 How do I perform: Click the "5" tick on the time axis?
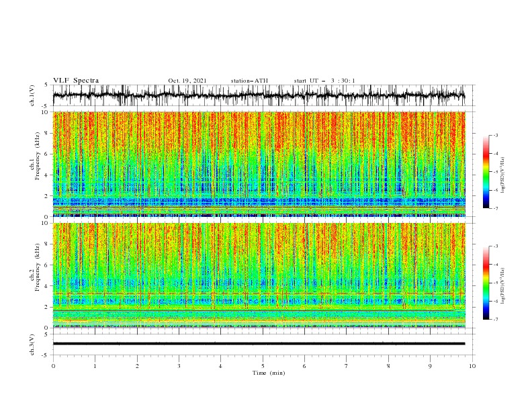tap(263, 366)
